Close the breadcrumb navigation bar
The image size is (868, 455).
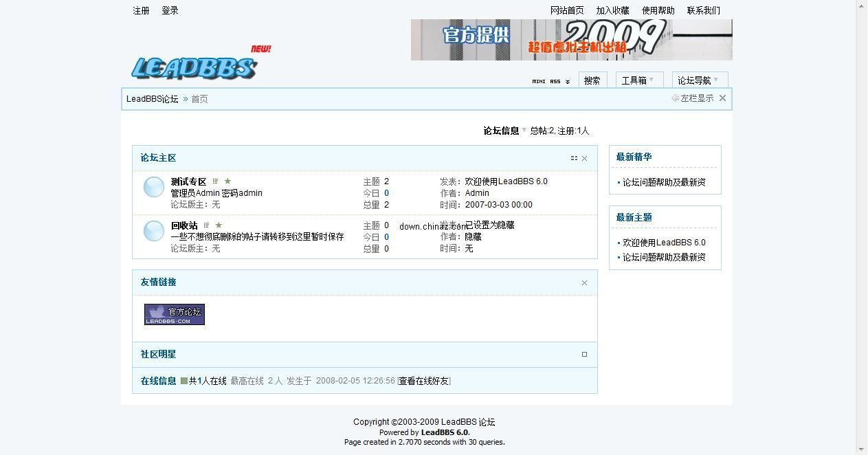[x=722, y=98]
